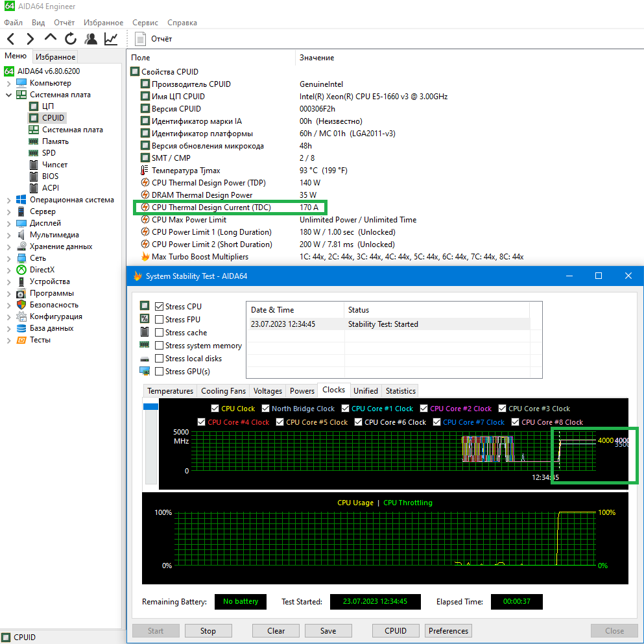Click the Save button
The height and width of the screenshot is (644, 644).
tap(328, 630)
